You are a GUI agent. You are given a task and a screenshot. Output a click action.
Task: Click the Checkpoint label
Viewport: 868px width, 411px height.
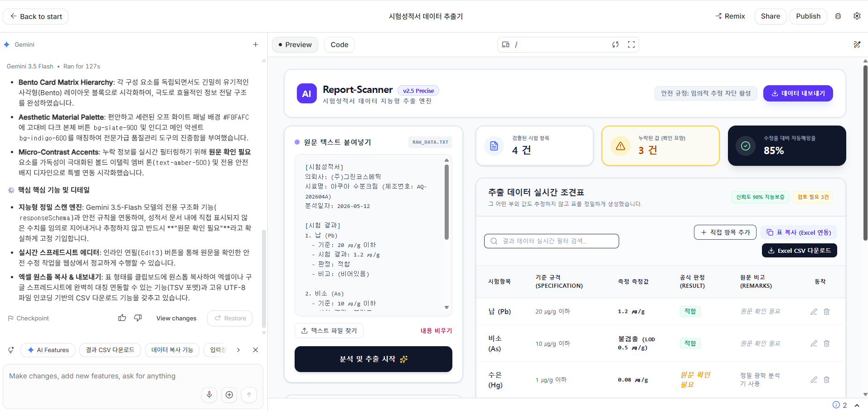pos(28,318)
